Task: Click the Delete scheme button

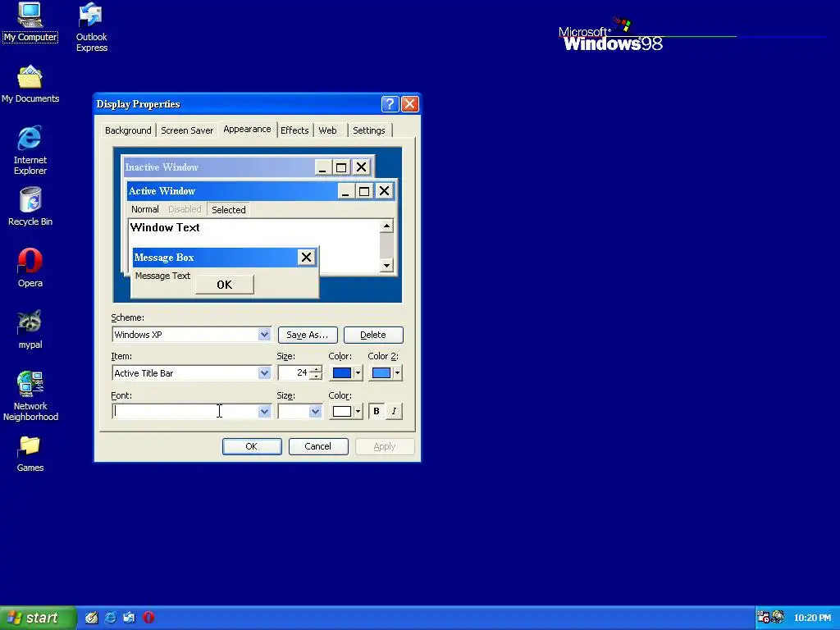Action: (373, 335)
